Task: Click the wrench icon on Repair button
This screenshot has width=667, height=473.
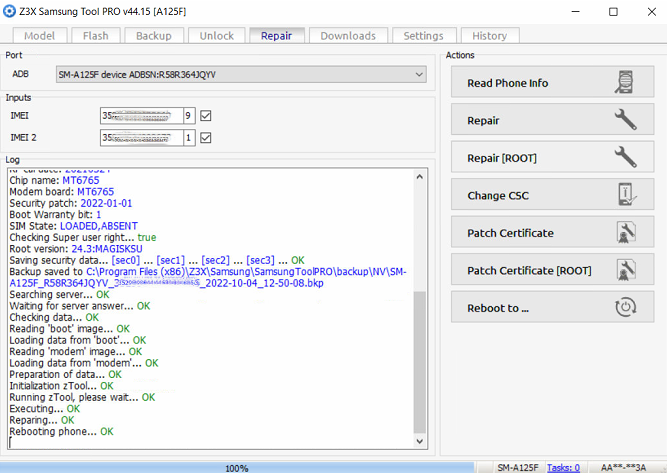Action: [625, 120]
